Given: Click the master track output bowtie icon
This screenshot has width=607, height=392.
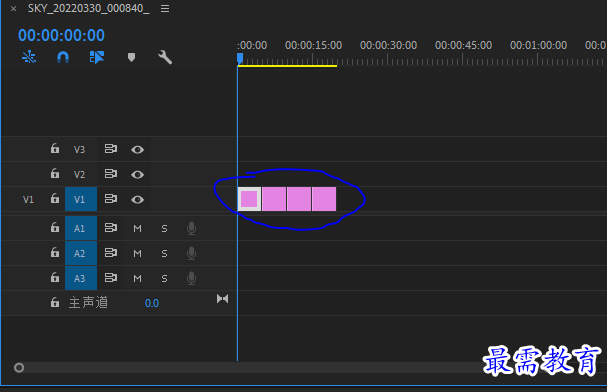Looking at the screenshot, I should [223, 299].
